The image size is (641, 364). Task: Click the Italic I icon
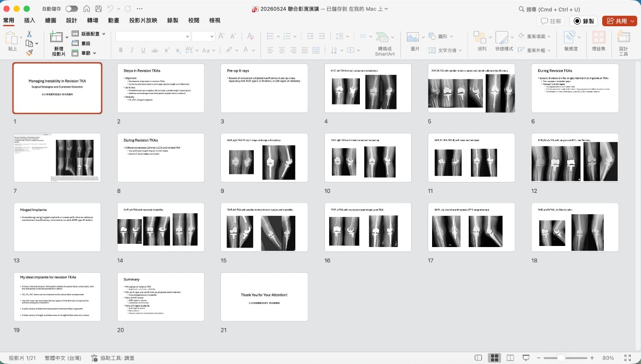tap(132, 50)
